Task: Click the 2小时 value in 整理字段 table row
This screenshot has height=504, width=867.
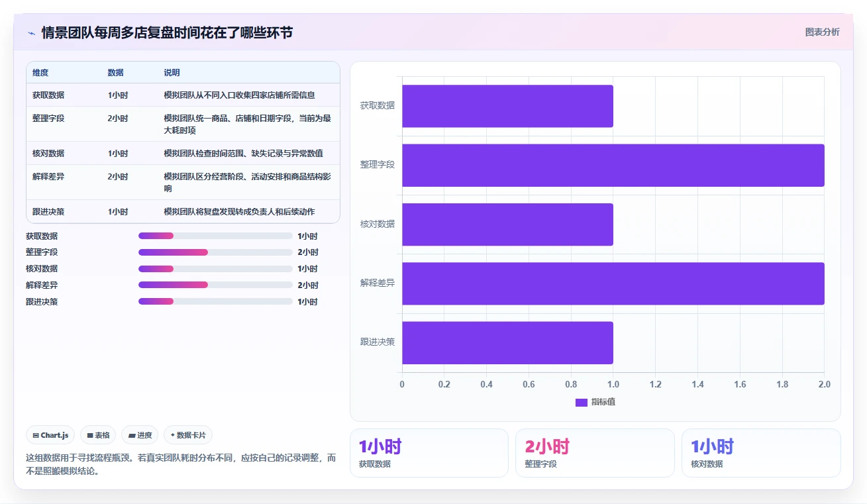Action: point(118,119)
